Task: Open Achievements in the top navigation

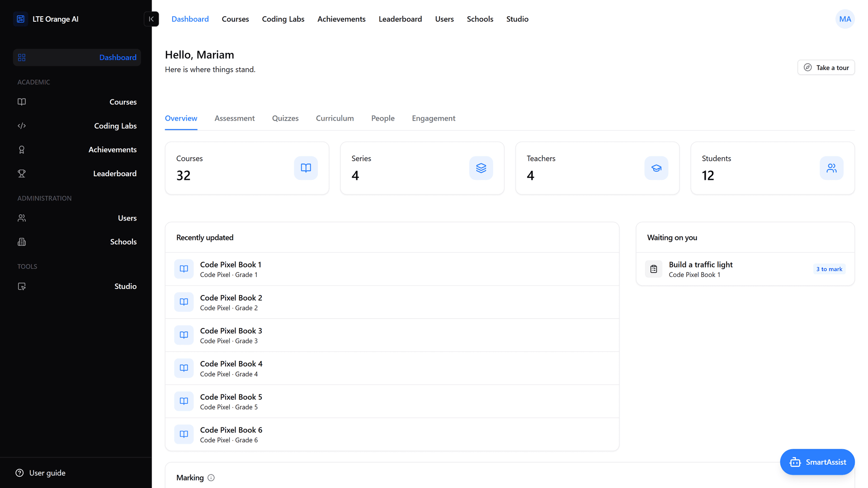Action: tap(341, 19)
